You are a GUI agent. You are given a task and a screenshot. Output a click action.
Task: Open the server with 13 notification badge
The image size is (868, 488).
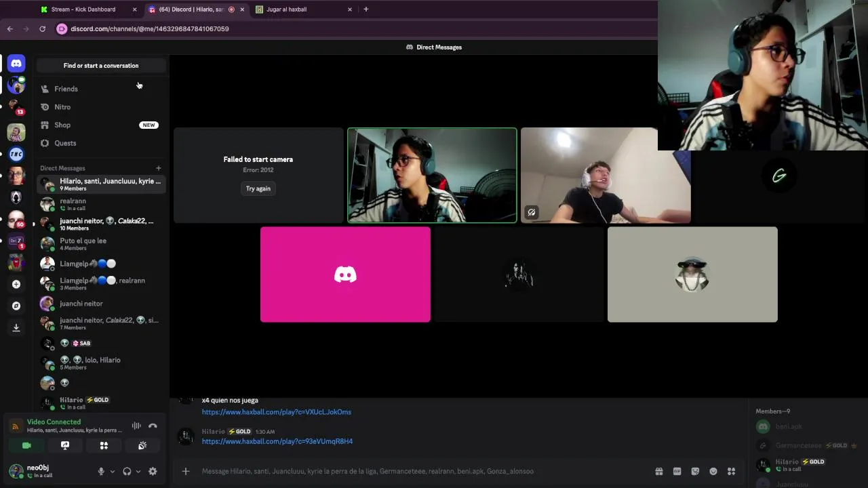(x=16, y=108)
